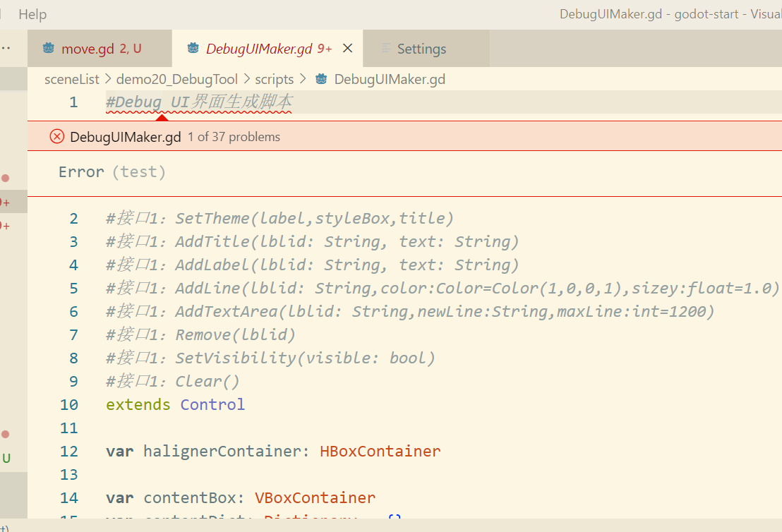Click the 'VBoxContainer' type on line 14

315,497
